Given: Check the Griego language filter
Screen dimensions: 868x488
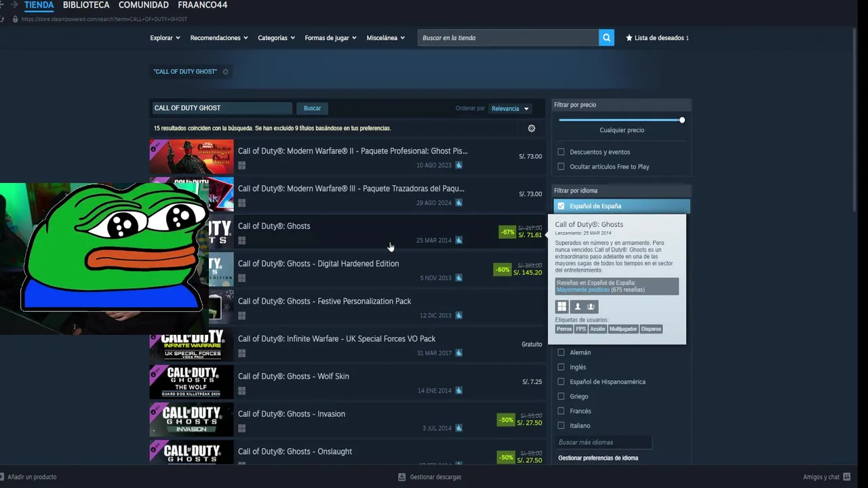Looking at the screenshot, I should click(561, 396).
